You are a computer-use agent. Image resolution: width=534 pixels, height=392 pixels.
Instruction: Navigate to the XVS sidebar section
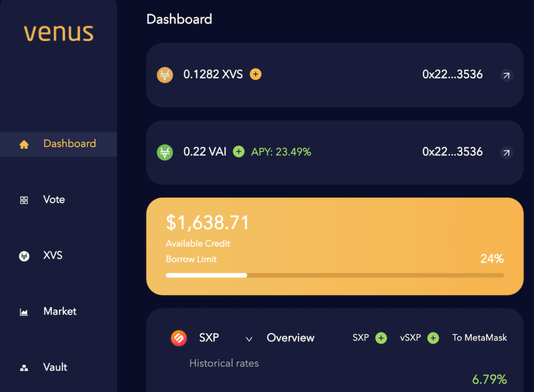pos(53,255)
